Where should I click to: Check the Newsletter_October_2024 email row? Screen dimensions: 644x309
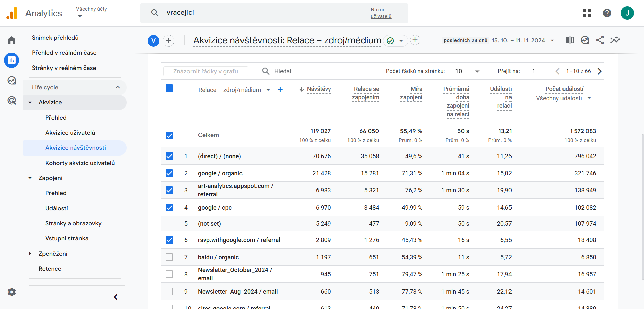169,274
